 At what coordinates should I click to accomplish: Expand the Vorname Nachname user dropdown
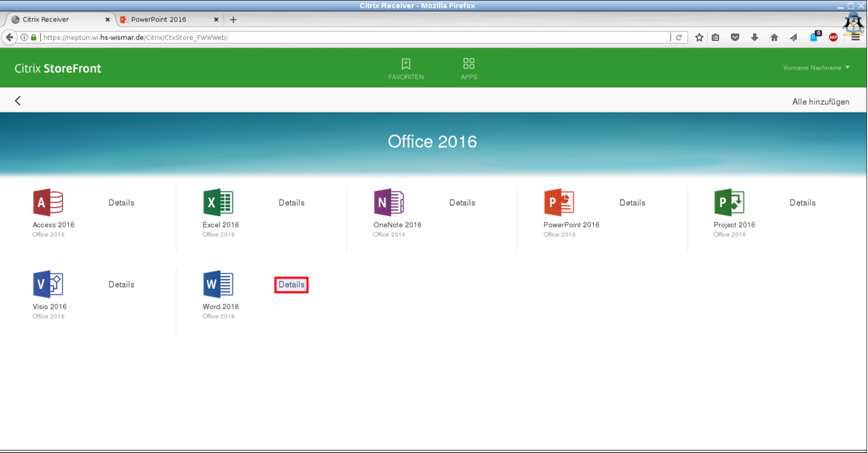coord(817,68)
